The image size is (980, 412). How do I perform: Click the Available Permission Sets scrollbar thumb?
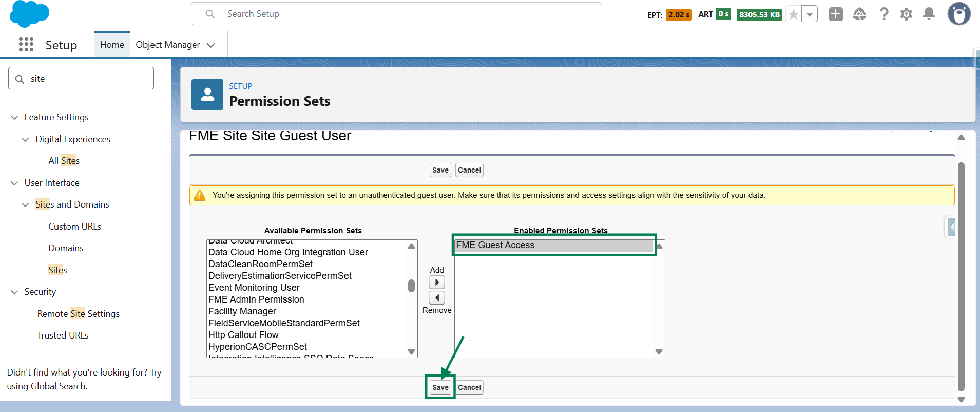point(411,286)
